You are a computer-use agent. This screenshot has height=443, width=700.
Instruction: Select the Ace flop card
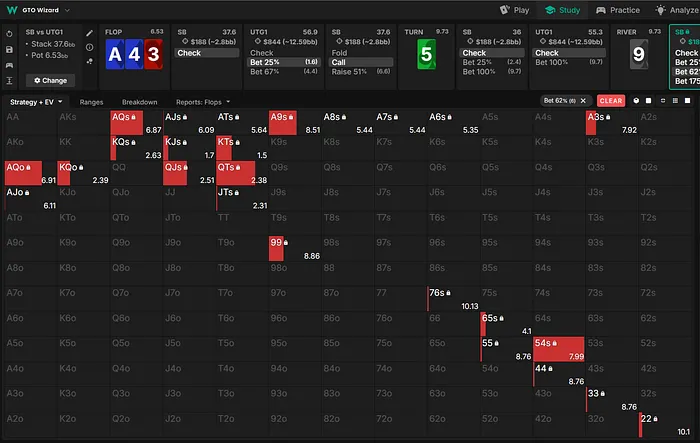click(x=115, y=54)
